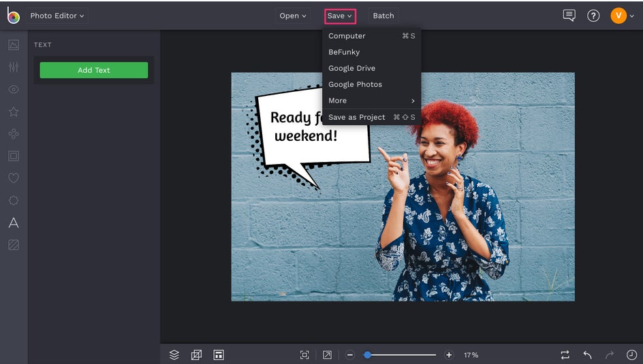Screen dimensions: 643x364
Task: Open the Frames tool in sidebar
Action: [x=14, y=156]
